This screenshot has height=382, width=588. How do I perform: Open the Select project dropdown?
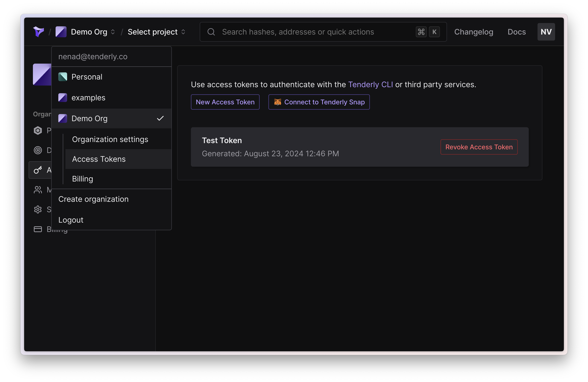[x=156, y=32]
